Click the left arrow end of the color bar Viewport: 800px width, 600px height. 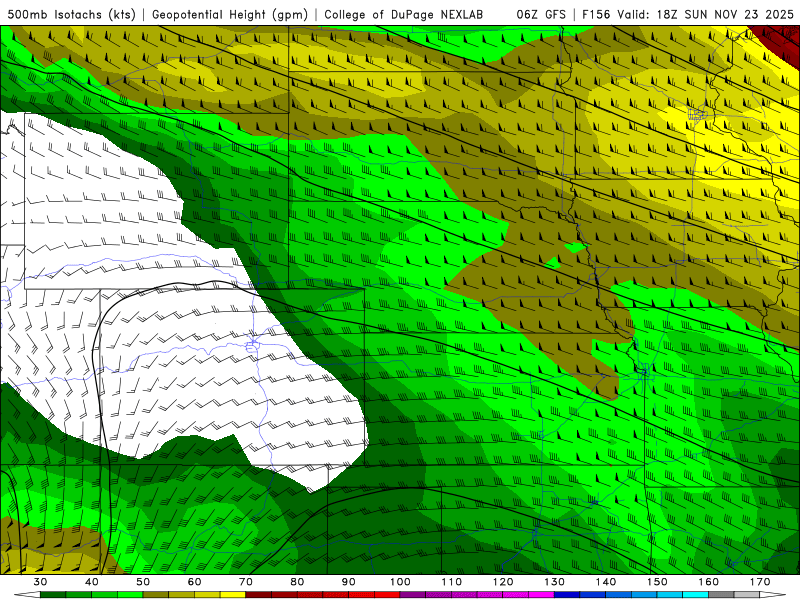tap(27, 595)
